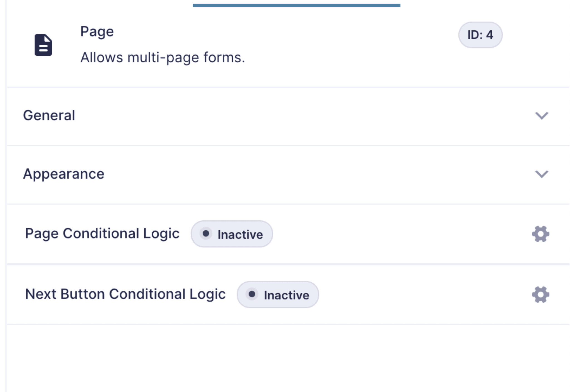Click the Inactive pill next to Next Button
Screen dimensions: 570x392
(x=277, y=295)
